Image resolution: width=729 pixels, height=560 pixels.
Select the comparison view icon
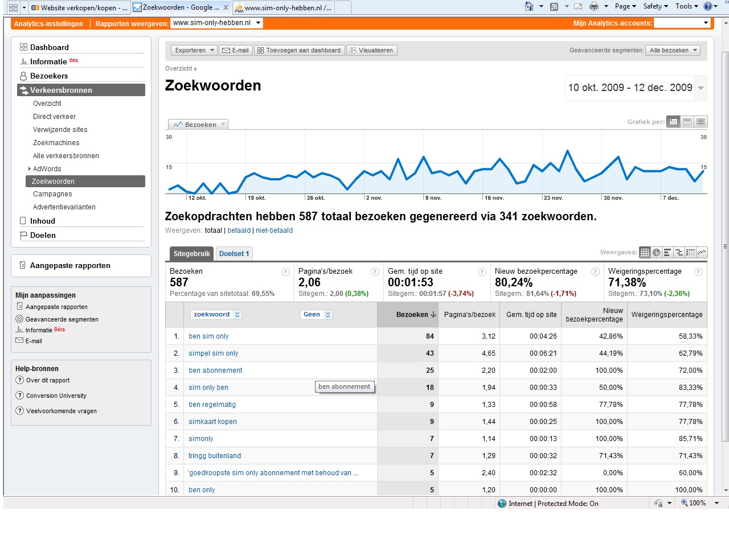tap(679, 252)
